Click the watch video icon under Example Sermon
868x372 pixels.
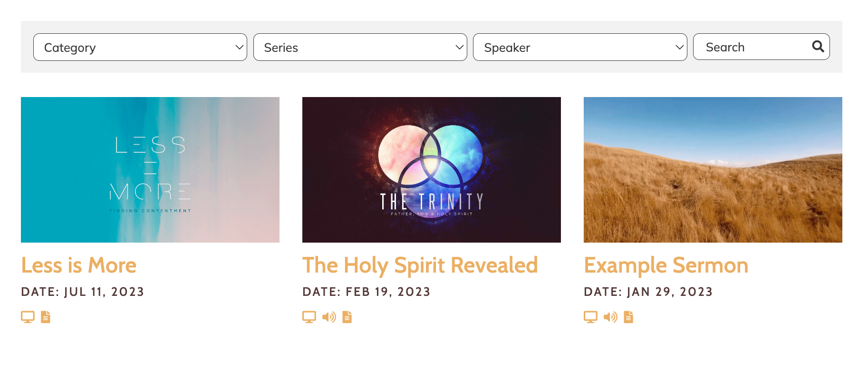590,316
